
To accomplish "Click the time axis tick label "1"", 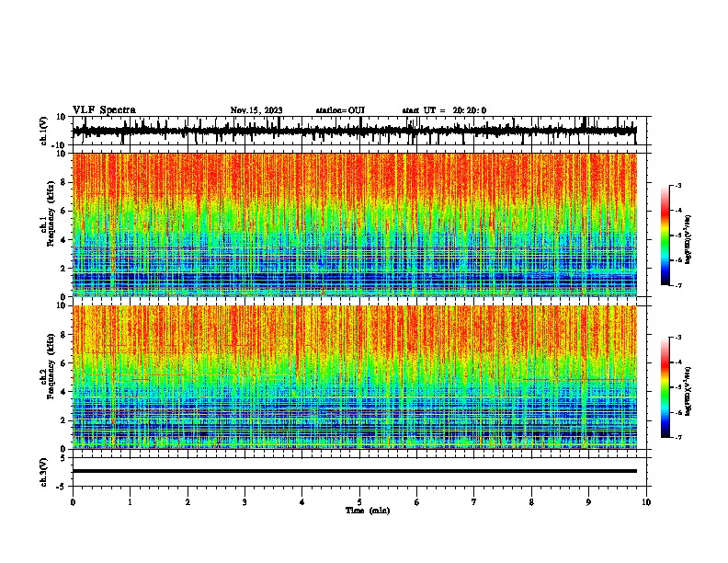I will [x=130, y=502].
